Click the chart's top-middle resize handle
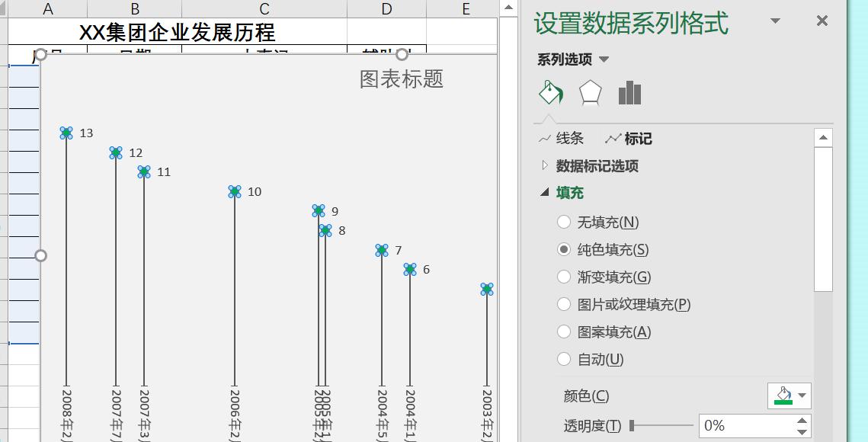The width and height of the screenshot is (868, 442). tap(402, 55)
